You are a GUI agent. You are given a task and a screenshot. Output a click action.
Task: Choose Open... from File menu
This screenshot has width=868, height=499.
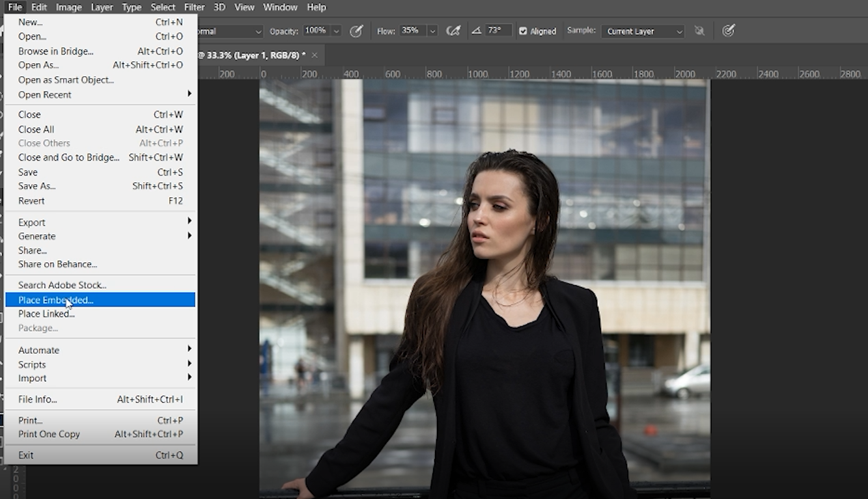100,36
